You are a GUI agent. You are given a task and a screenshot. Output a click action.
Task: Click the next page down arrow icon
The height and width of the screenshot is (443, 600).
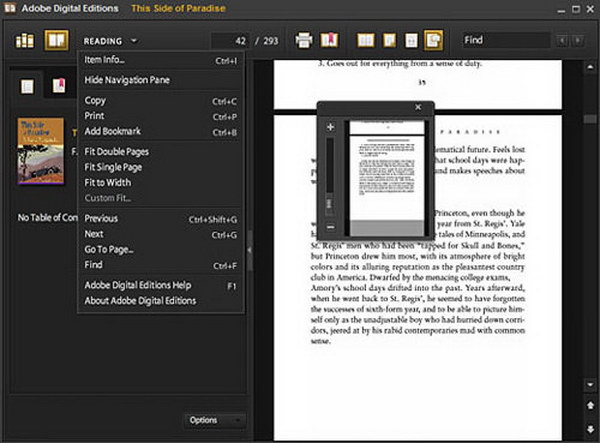click(x=590, y=429)
